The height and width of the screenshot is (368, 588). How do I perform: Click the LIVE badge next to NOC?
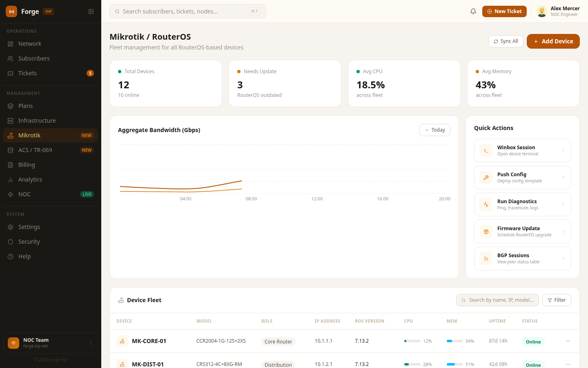click(x=87, y=194)
